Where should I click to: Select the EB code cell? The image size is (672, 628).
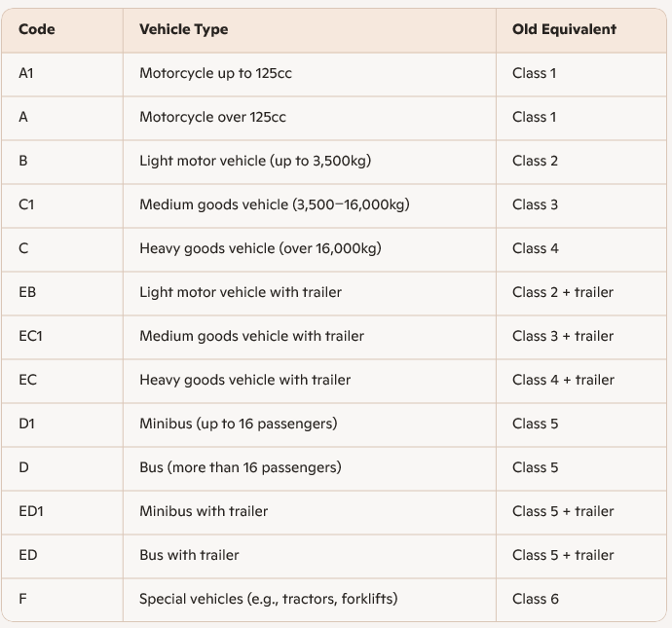62,293
